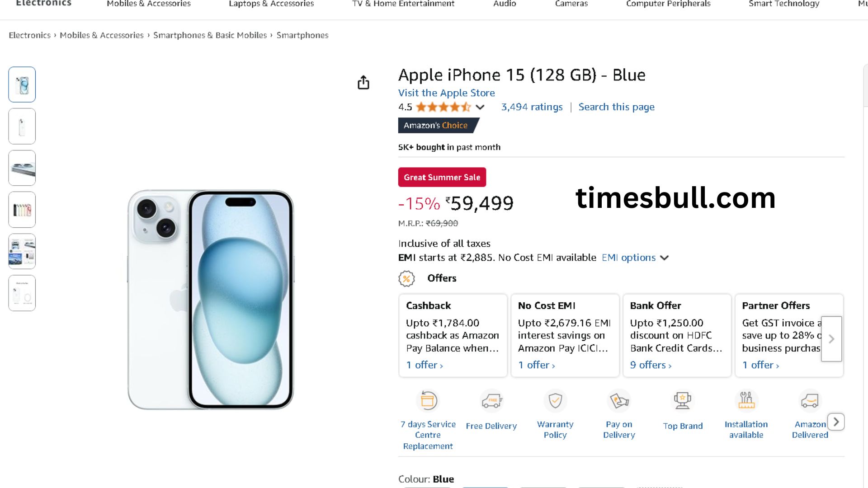The height and width of the screenshot is (488, 868).
Task: Open the 3,494 ratings link
Action: [x=532, y=107]
